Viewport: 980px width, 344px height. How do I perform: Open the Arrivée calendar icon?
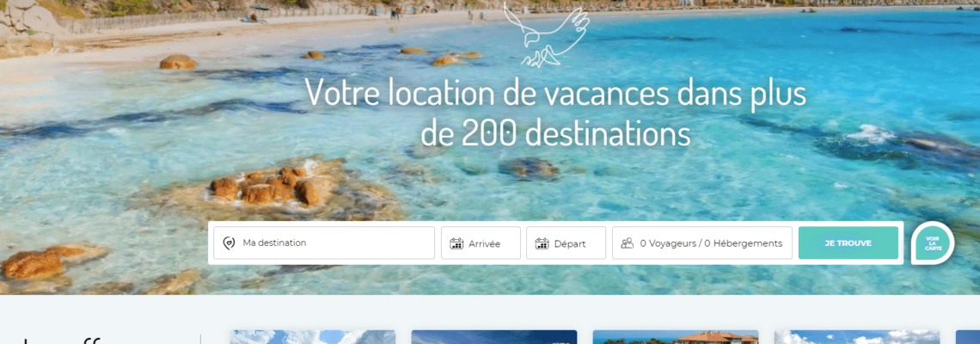click(456, 243)
